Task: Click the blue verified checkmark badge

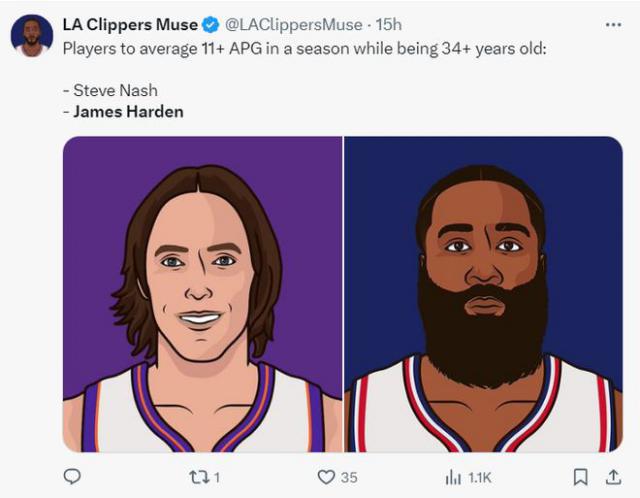Action: click(x=212, y=25)
